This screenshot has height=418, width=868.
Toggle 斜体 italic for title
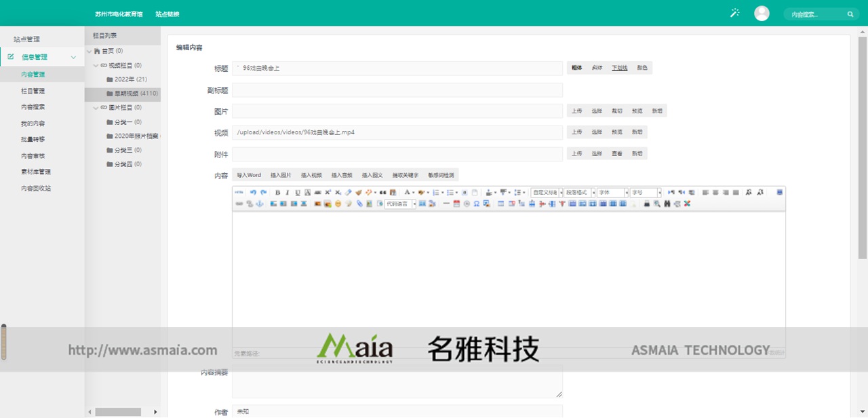(597, 68)
